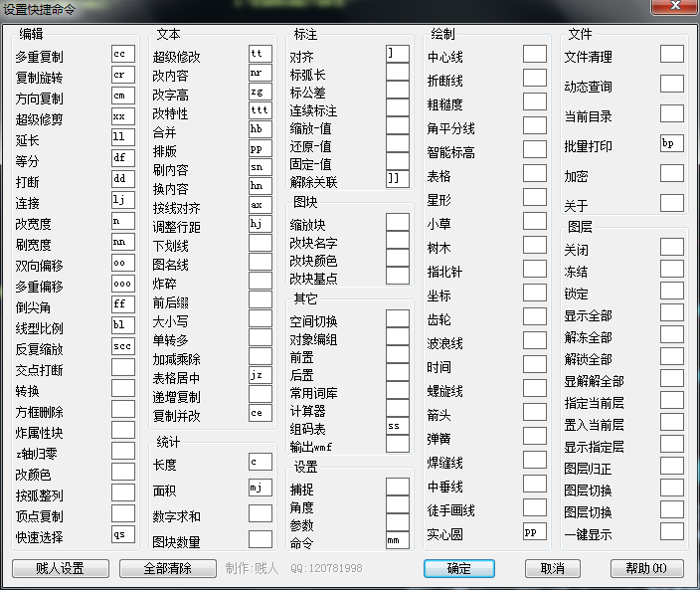The image size is (700, 590).
Task: Click the 输出wmf shortcut field
Action: click(x=398, y=444)
